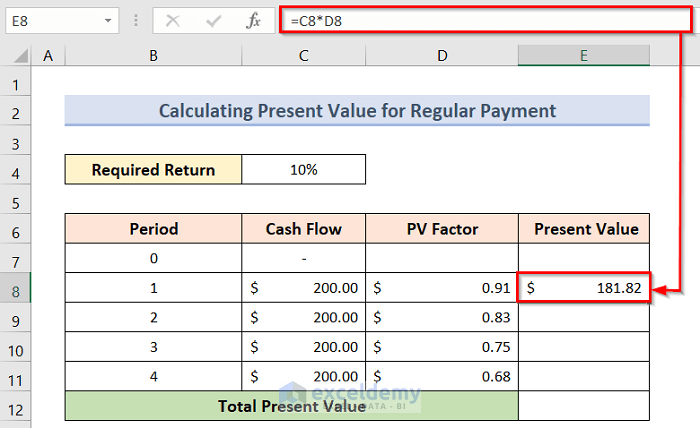This screenshot has height=428, width=700.
Task: Click the Select All corner triangle
Action: click(x=16, y=57)
